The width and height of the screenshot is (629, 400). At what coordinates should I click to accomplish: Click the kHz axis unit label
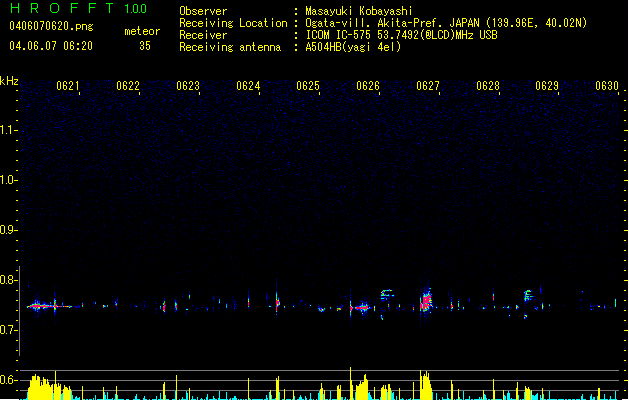(9, 81)
